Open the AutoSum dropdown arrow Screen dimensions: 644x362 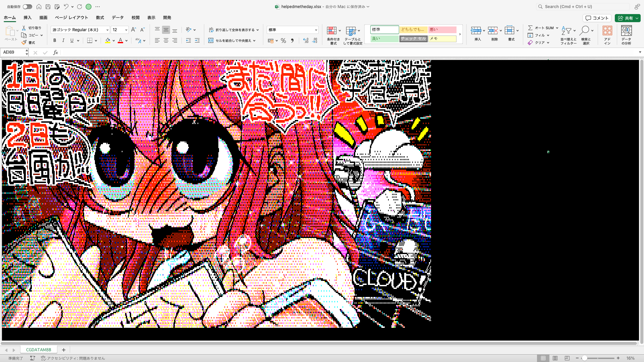point(557,28)
